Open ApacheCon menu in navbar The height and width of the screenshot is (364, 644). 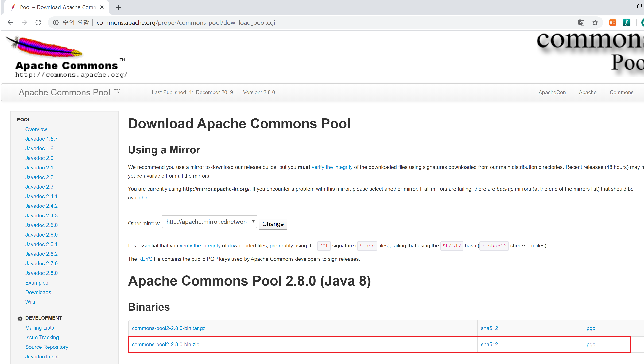[552, 92]
